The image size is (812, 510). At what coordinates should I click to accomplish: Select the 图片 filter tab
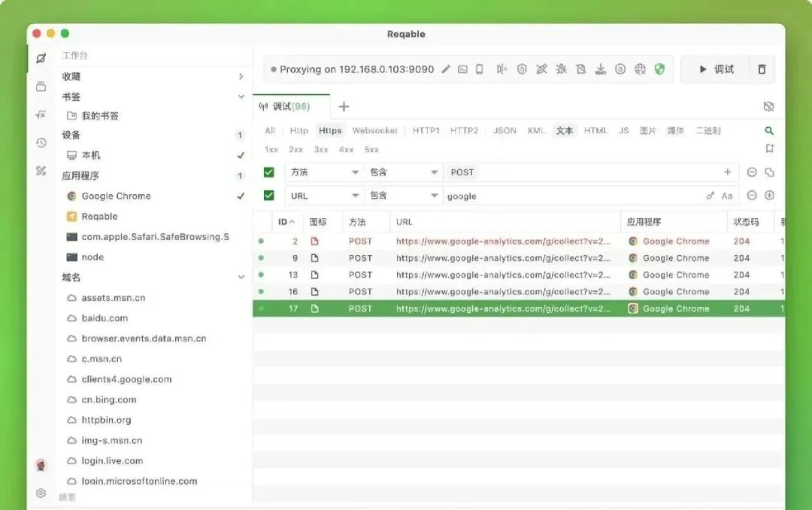tap(647, 131)
